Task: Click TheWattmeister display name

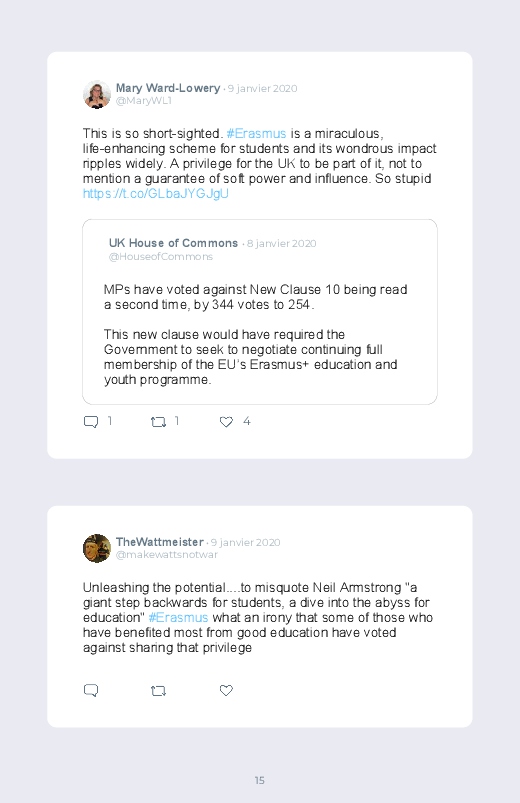Action: coord(160,542)
